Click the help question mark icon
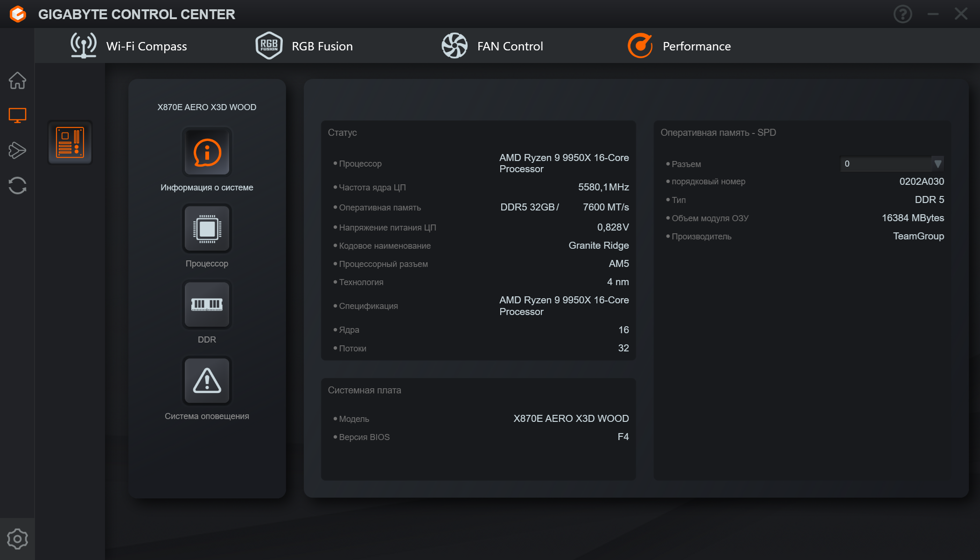Image resolution: width=980 pixels, height=560 pixels. pyautogui.click(x=903, y=14)
